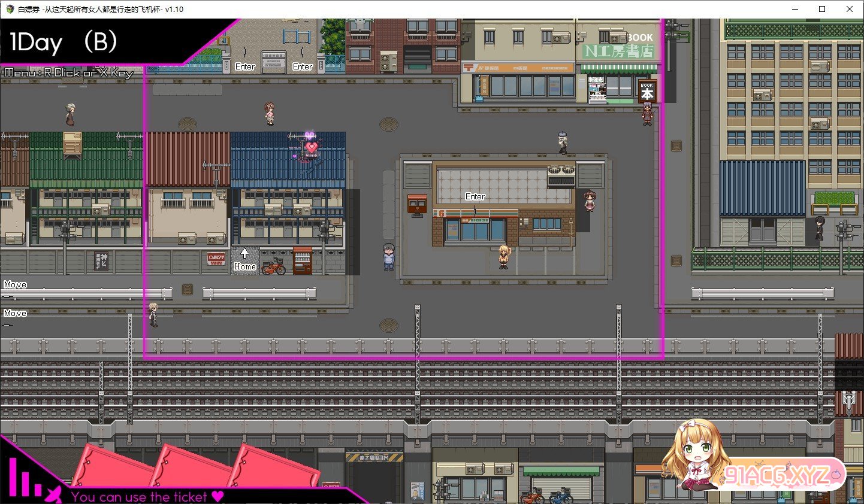
Task: Click the purple-haired girl near the bookstore
Action: pos(647,113)
